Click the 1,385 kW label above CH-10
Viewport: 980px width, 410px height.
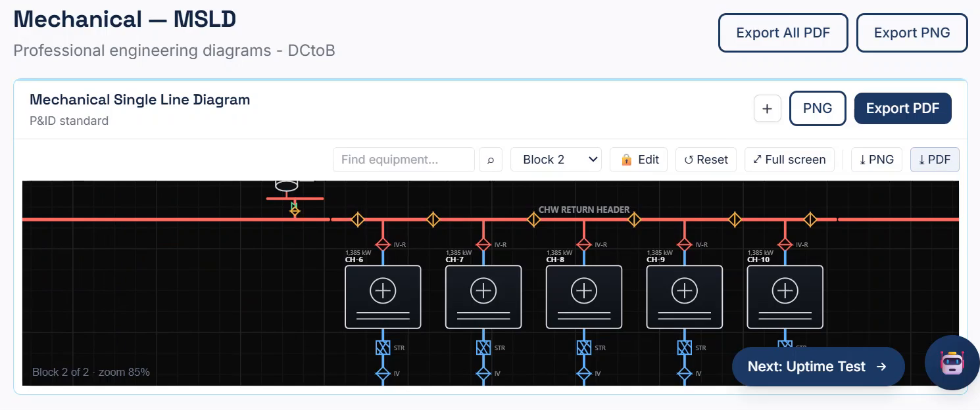[x=760, y=252]
